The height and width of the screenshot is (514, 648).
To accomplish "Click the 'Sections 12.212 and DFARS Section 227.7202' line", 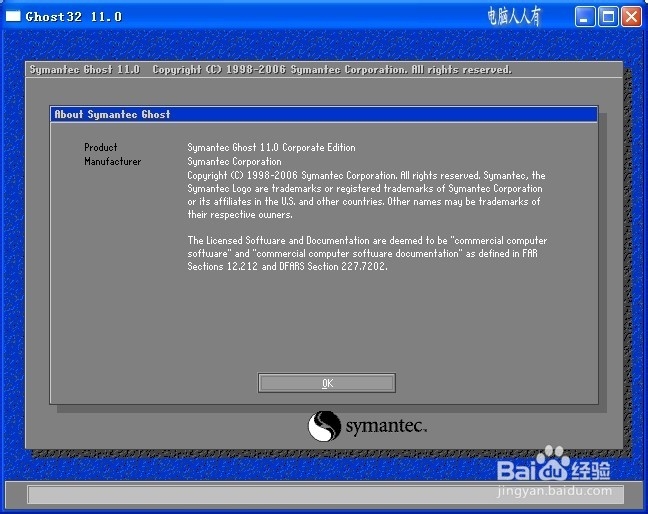I will coord(288,267).
